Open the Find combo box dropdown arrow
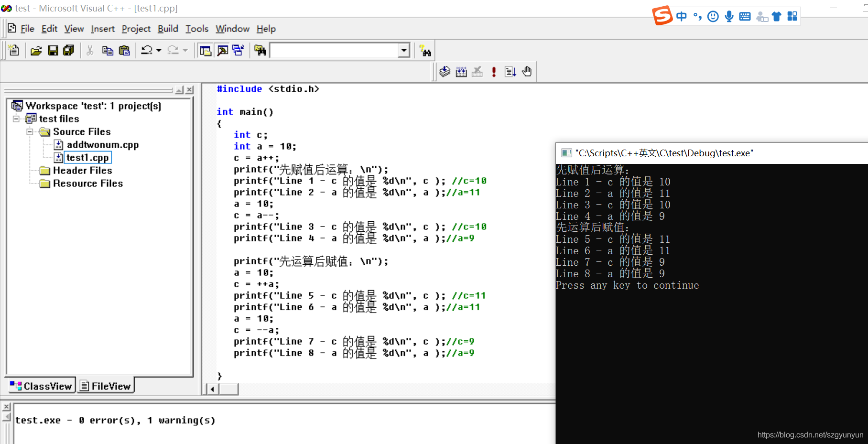This screenshot has height=444, width=868. point(404,50)
